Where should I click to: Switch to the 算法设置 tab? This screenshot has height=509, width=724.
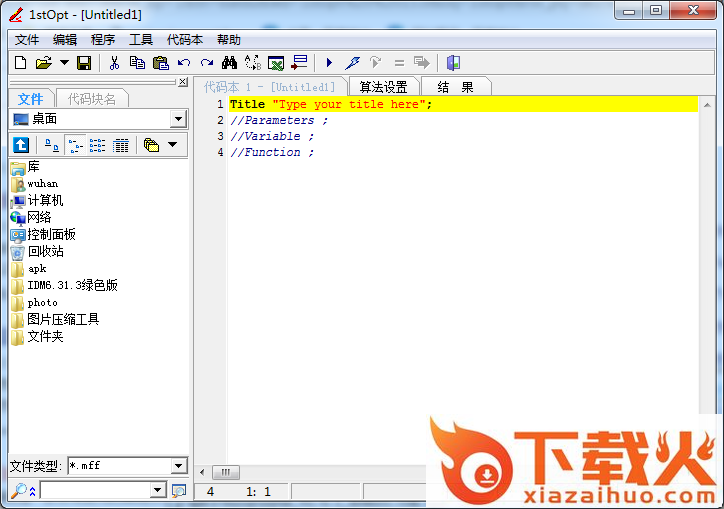point(384,87)
